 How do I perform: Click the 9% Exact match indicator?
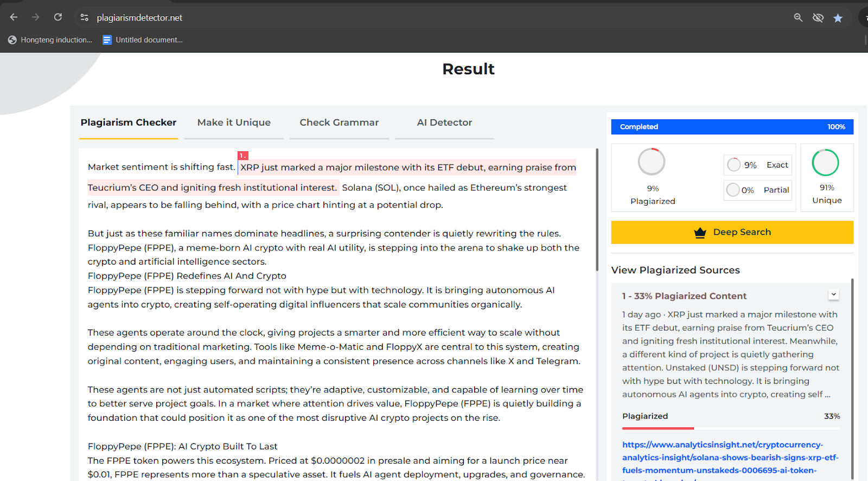click(x=757, y=165)
